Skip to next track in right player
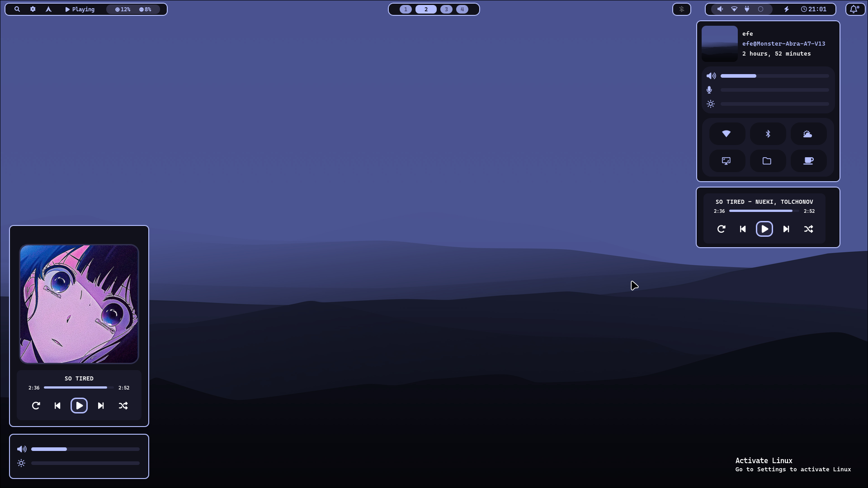 pos(786,229)
